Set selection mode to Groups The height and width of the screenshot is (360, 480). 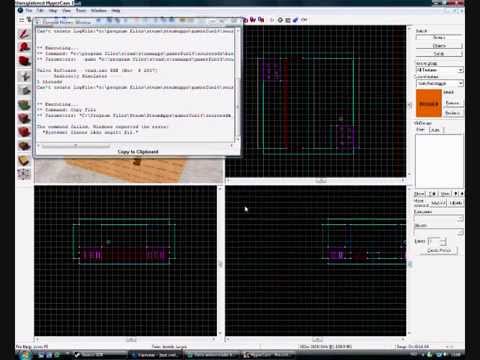pos(439,38)
